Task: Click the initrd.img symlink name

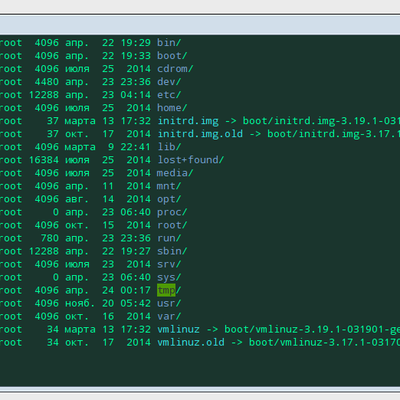Action: (x=188, y=121)
